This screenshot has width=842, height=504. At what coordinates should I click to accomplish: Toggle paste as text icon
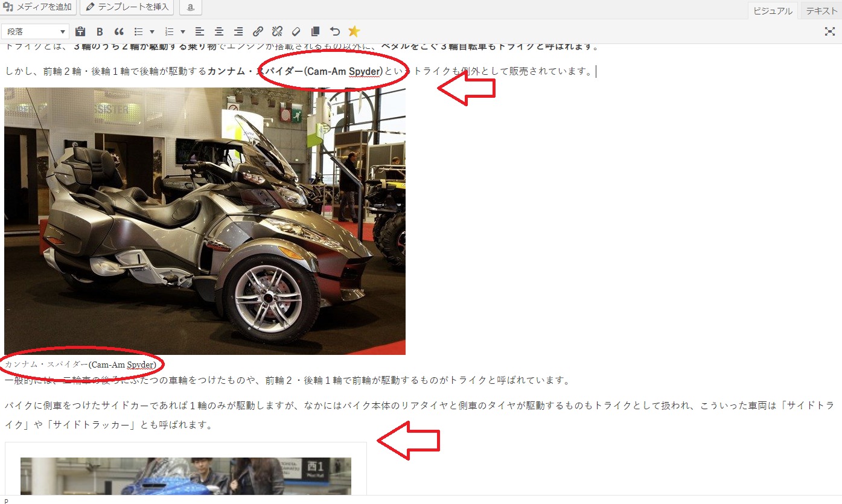80,31
